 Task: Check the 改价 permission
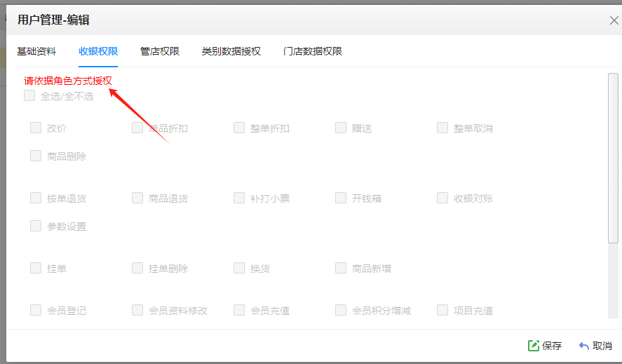(x=36, y=128)
